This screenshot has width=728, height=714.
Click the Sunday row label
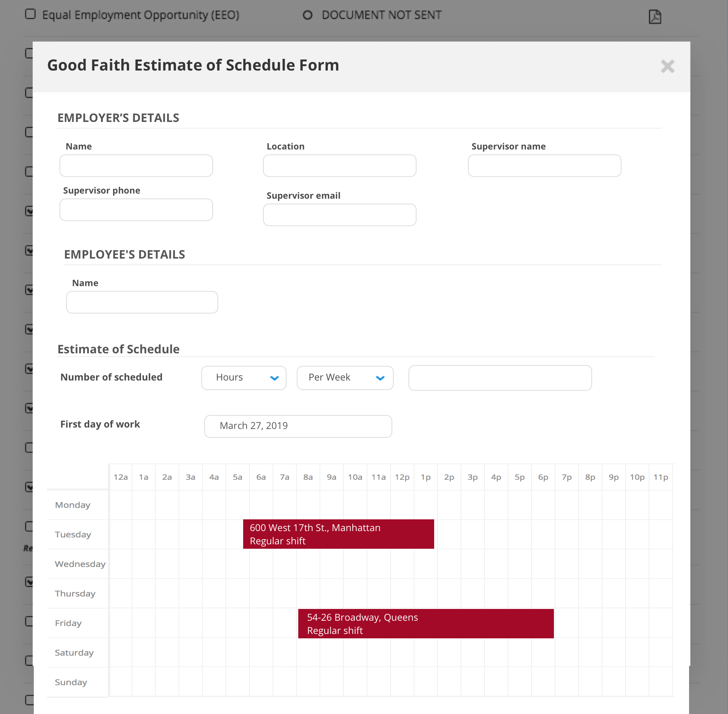pos(71,682)
